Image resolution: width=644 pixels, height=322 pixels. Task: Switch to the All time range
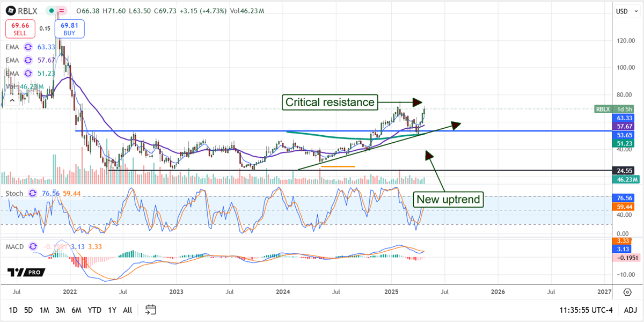click(x=127, y=310)
